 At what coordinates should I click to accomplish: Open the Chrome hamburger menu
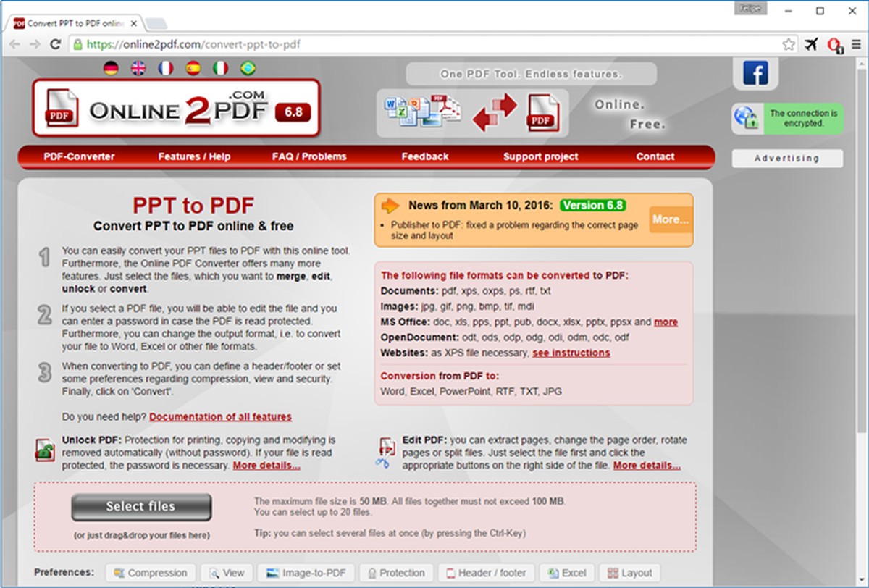(x=857, y=44)
